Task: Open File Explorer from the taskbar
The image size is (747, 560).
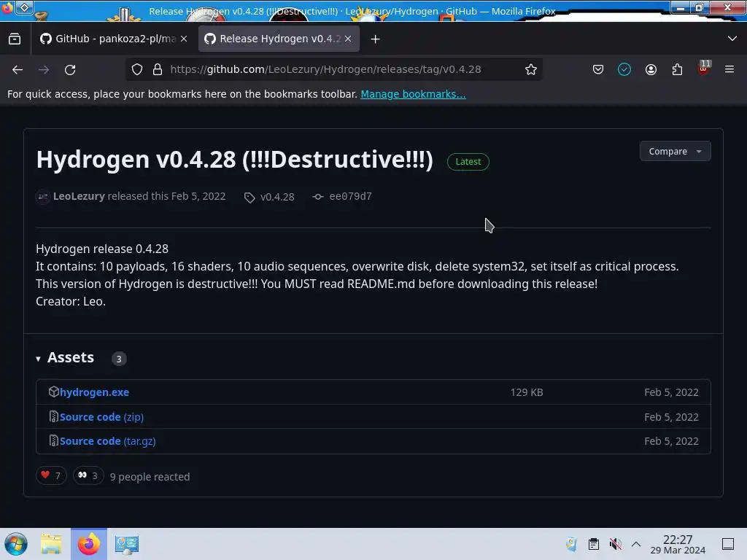Action: click(x=51, y=544)
